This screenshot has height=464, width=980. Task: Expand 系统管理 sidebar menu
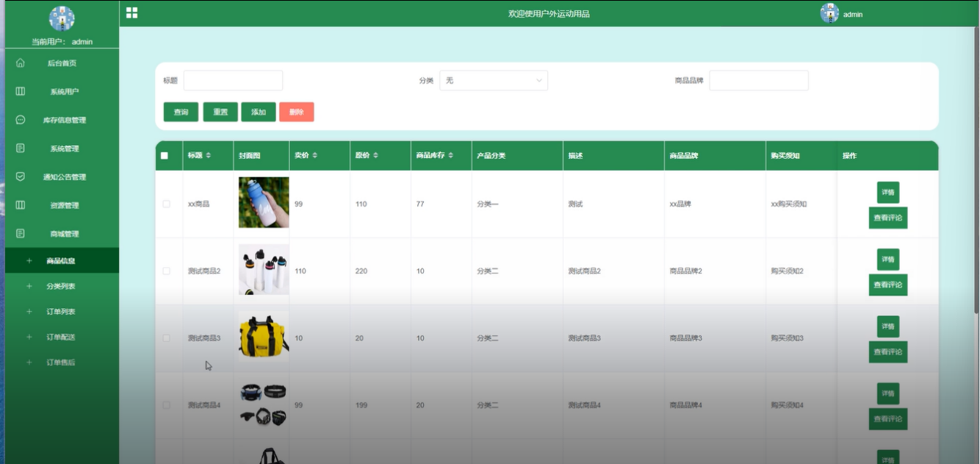coord(62,149)
